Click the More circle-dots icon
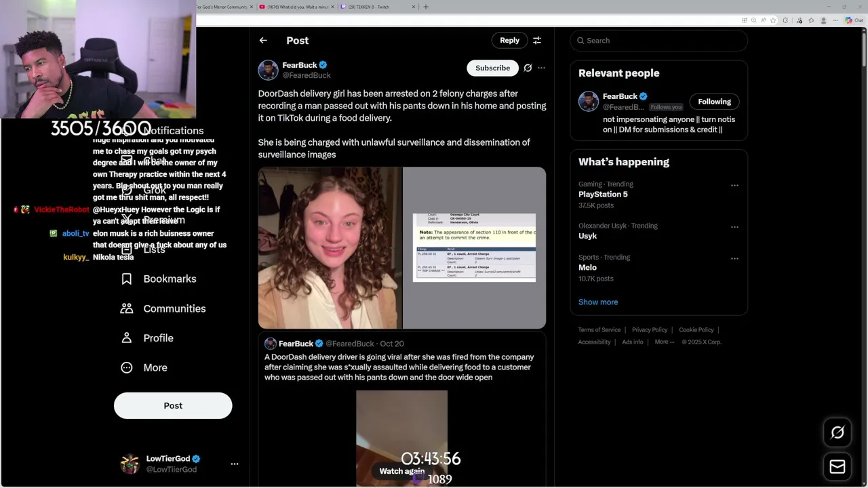The width and height of the screenshot is (868, 488). click(127, 368)
